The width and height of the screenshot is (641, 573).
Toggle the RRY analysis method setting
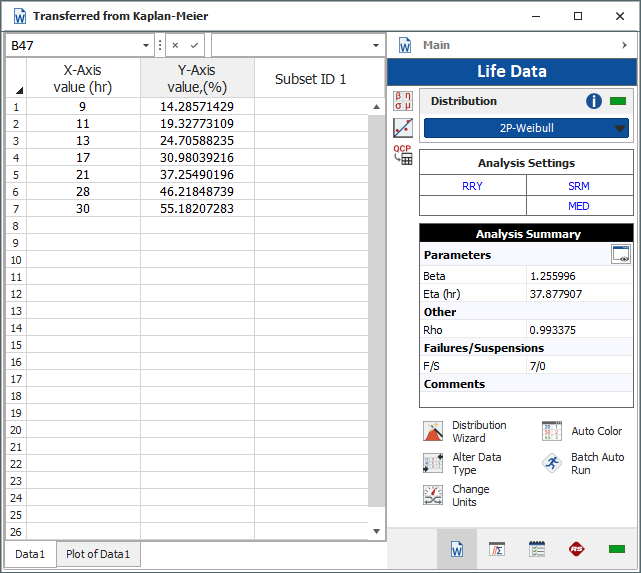point(472,185)
